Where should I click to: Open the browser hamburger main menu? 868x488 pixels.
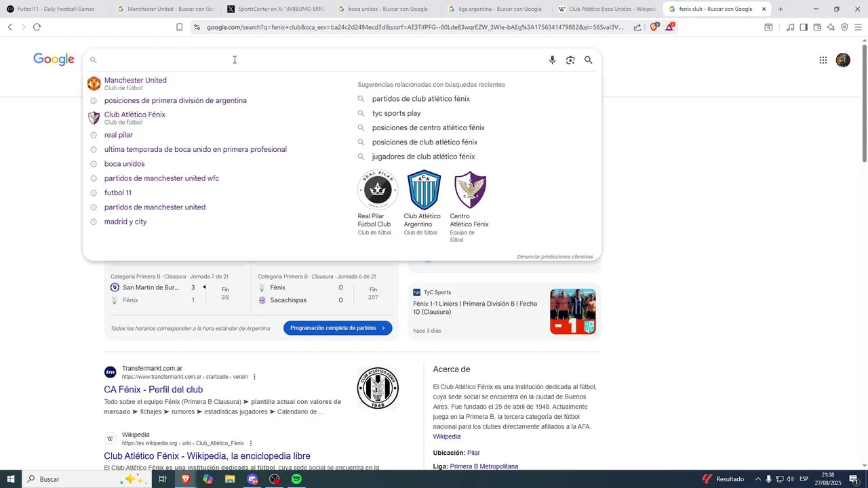(858, 27)
